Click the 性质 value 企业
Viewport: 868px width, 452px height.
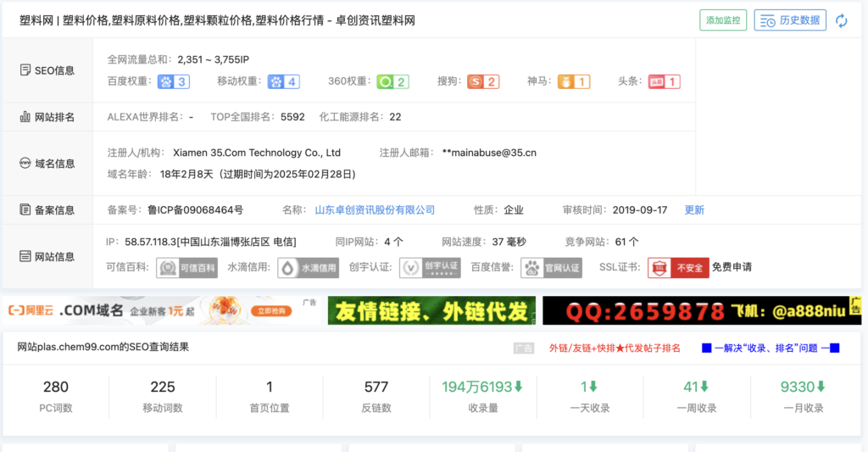pos(514,210)
